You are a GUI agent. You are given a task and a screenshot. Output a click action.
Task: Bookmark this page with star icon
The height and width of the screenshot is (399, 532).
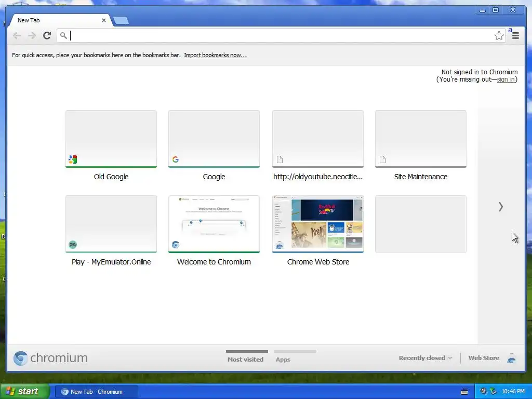point(499,36)
